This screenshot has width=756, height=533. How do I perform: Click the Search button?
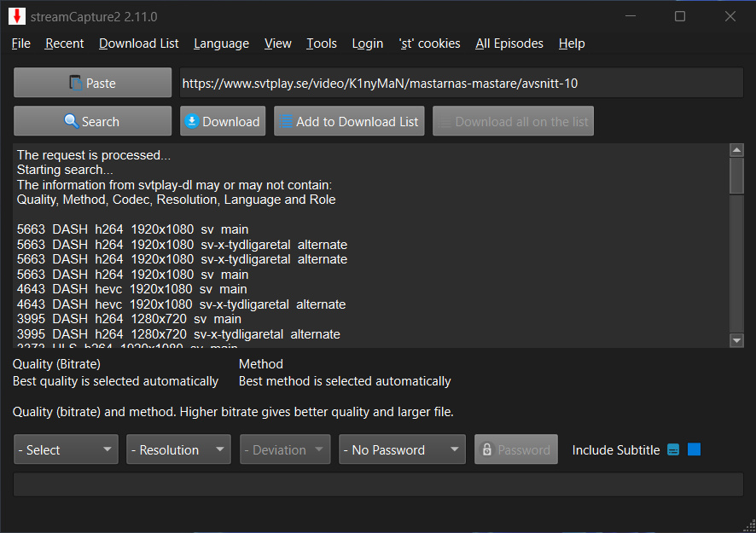pos(92,121)
